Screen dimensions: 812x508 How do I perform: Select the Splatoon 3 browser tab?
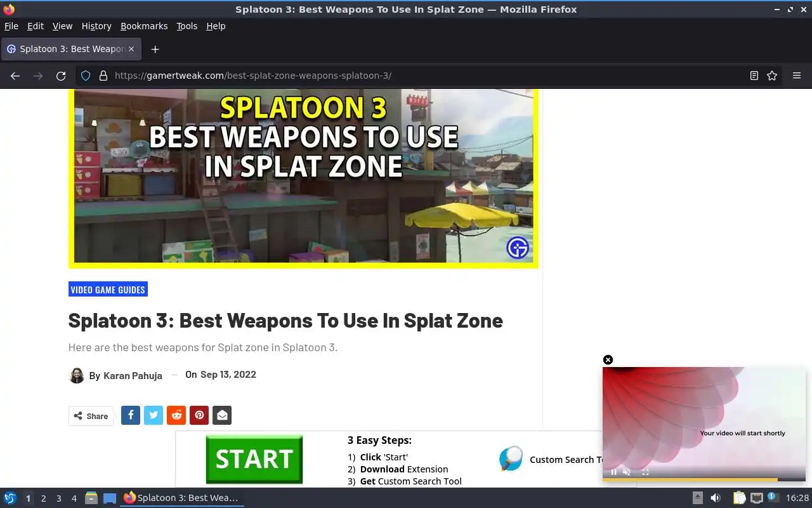(71, 49)
